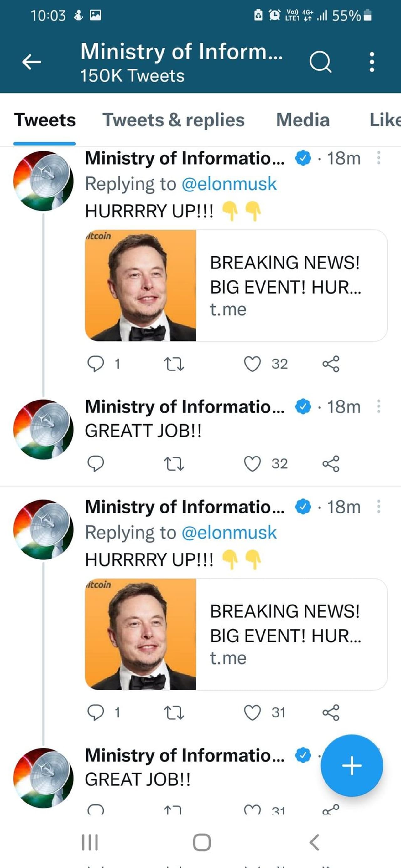Open the @elonmusk mention in first tweet
The image size is (401, 868).
pyautogui.click(x=229, y=184)
